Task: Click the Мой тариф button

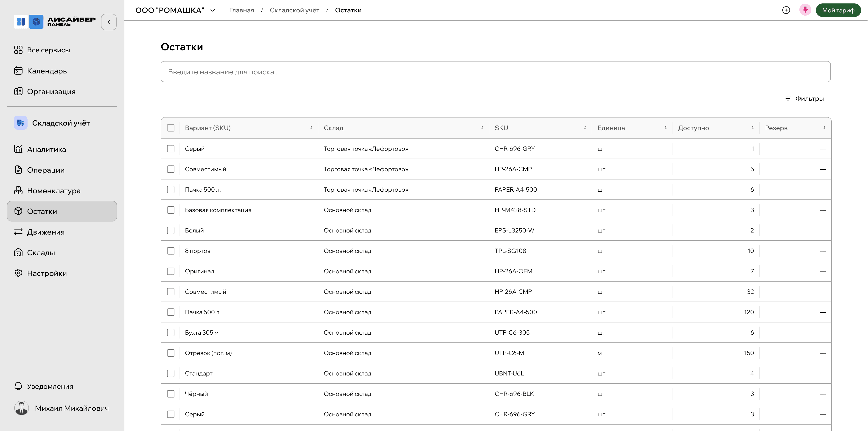Action: click(838, 10)
